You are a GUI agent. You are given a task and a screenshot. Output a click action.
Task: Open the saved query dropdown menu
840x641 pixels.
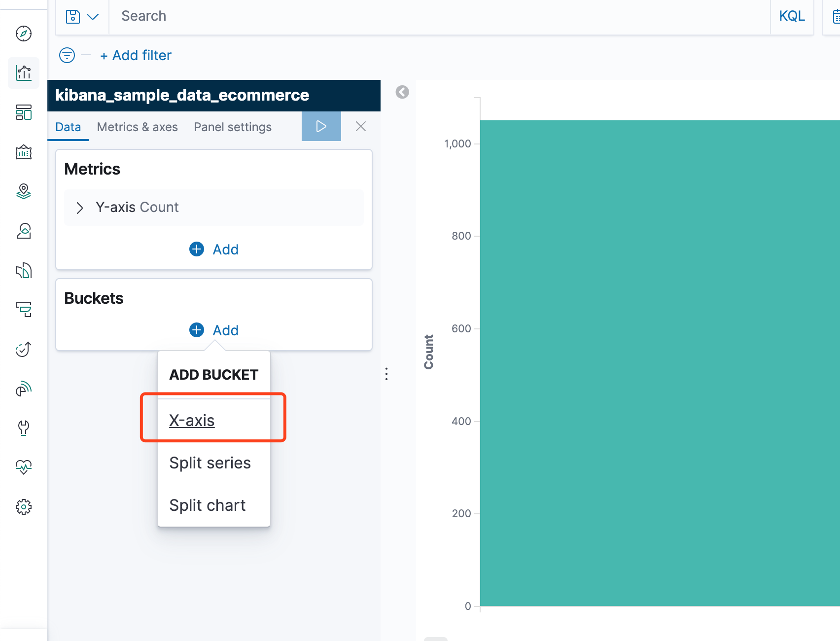(x=82, y=17)
